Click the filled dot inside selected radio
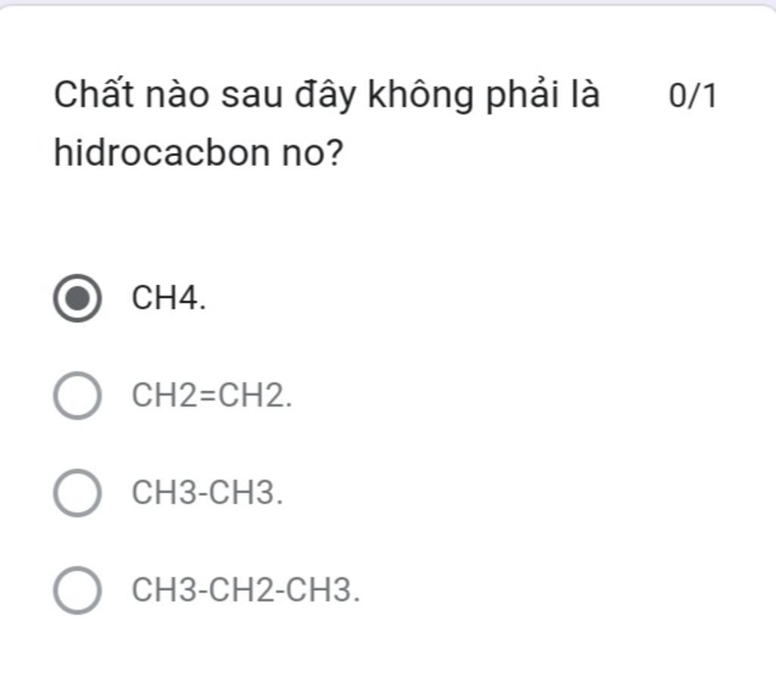The width and height of the screenshot is (776, 700). click(77, 298)
